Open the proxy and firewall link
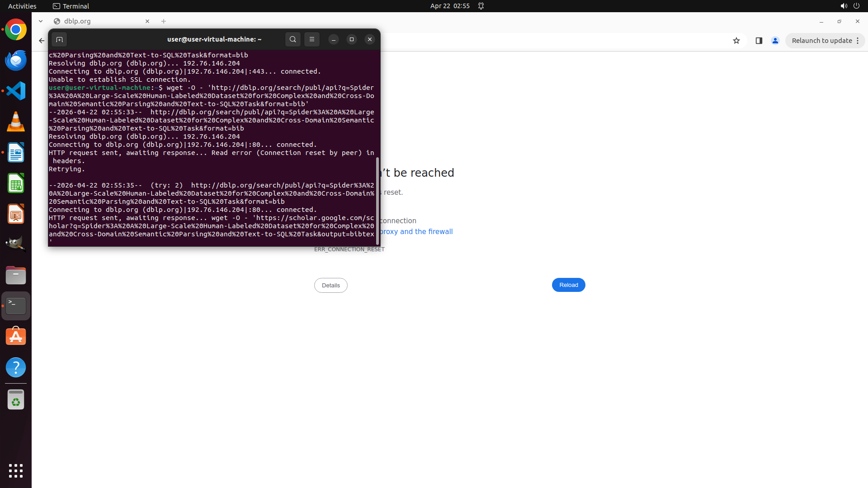Image resolution: width=868 pixels, height=488 pixels. click(416, 231)
